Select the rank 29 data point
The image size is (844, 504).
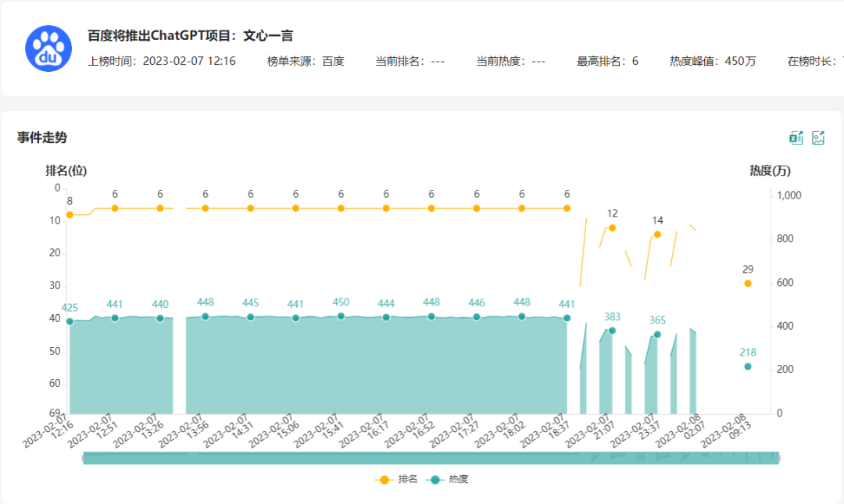[x=748, y=284]
